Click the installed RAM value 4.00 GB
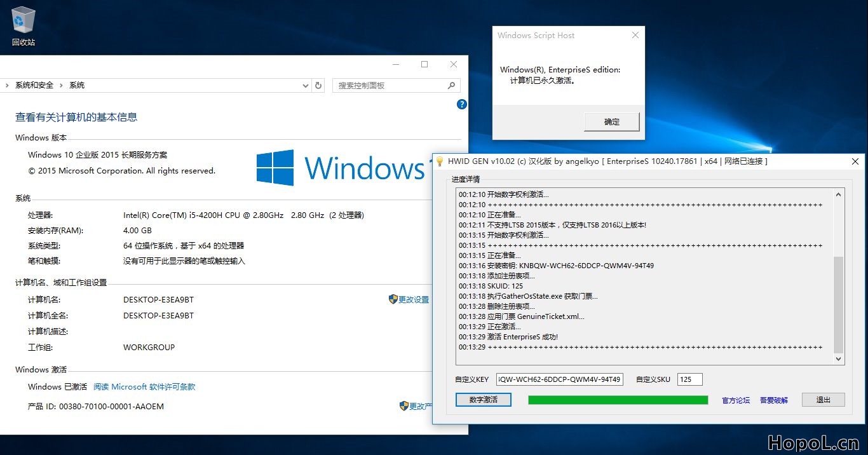Image resolution: width=868 pixels, height=455 pixels. (x=137, y=230)
